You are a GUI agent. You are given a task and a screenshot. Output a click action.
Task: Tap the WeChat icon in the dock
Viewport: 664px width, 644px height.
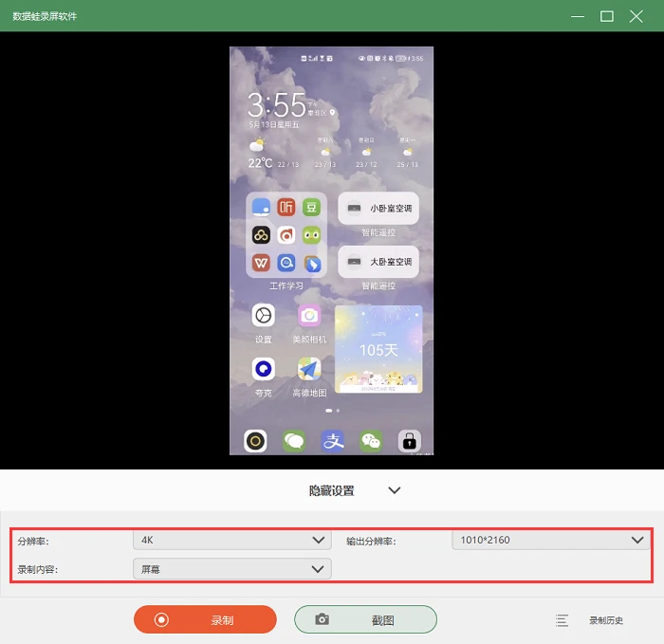click(371, 441)
